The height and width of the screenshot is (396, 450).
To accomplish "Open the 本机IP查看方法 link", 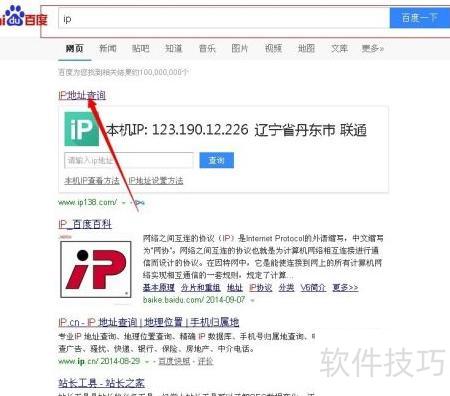I will (x=92, y=181).
